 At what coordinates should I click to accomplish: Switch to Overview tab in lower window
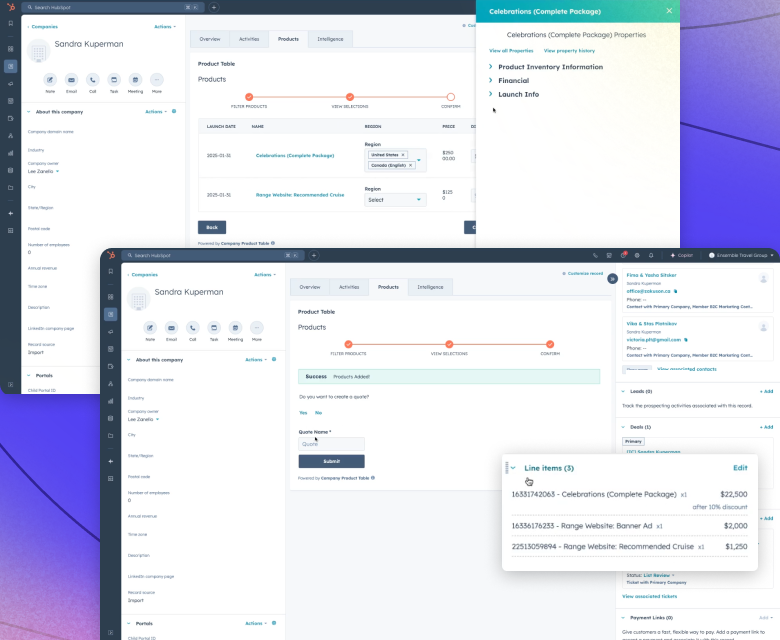(309, 287)
